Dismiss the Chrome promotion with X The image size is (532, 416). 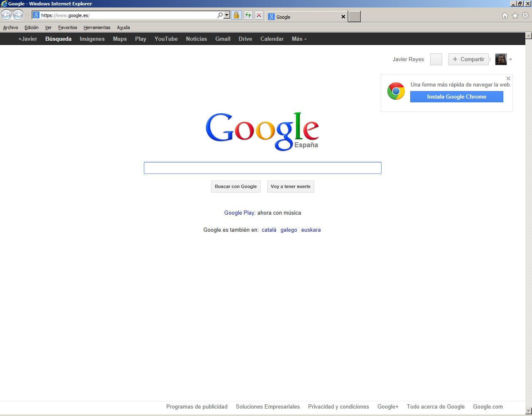508,78
